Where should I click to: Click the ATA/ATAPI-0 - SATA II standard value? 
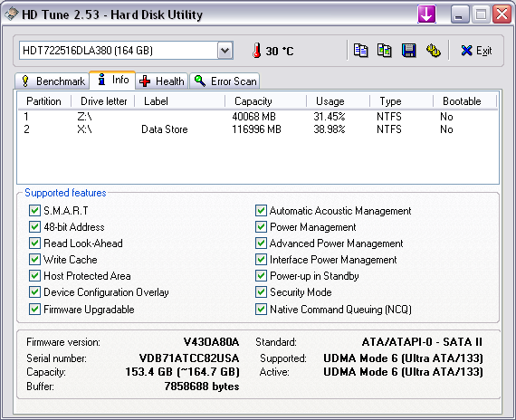[422, 342]
